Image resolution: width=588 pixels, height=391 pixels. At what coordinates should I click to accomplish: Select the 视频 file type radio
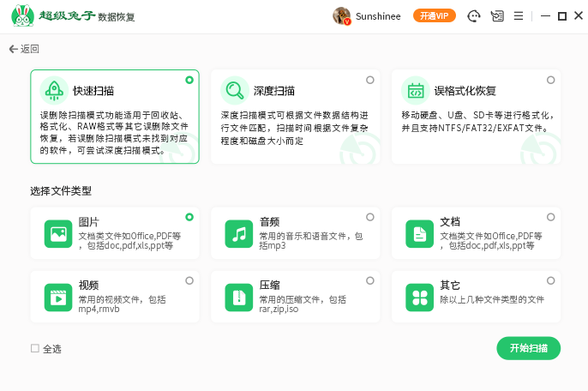click(x=189, y=280)
